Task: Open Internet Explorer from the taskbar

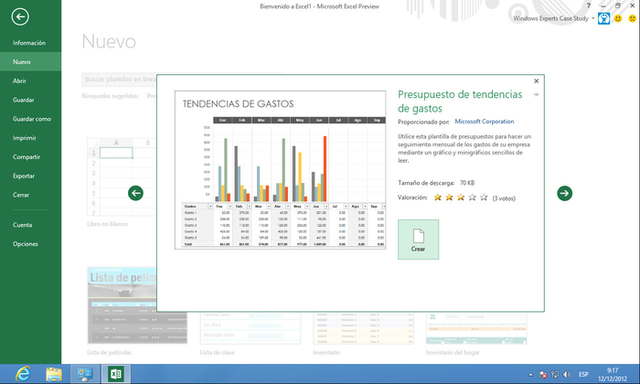Action: (23, 374)
